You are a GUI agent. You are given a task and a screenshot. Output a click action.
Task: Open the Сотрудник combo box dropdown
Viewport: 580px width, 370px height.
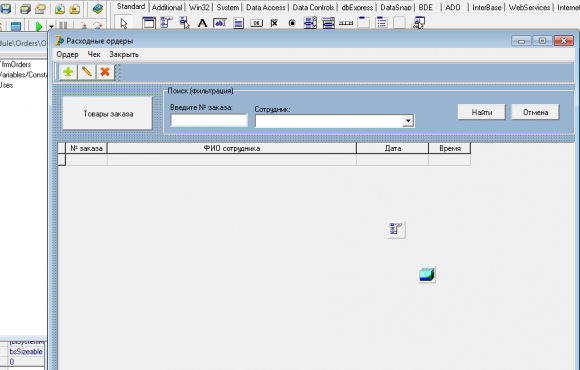click(408, 121)
